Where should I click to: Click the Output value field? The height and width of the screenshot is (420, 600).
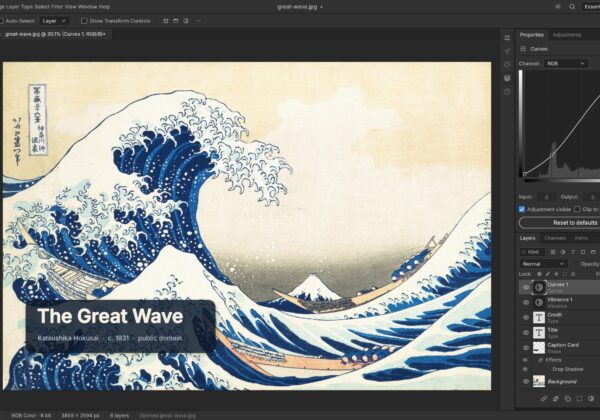coord(591,197)
